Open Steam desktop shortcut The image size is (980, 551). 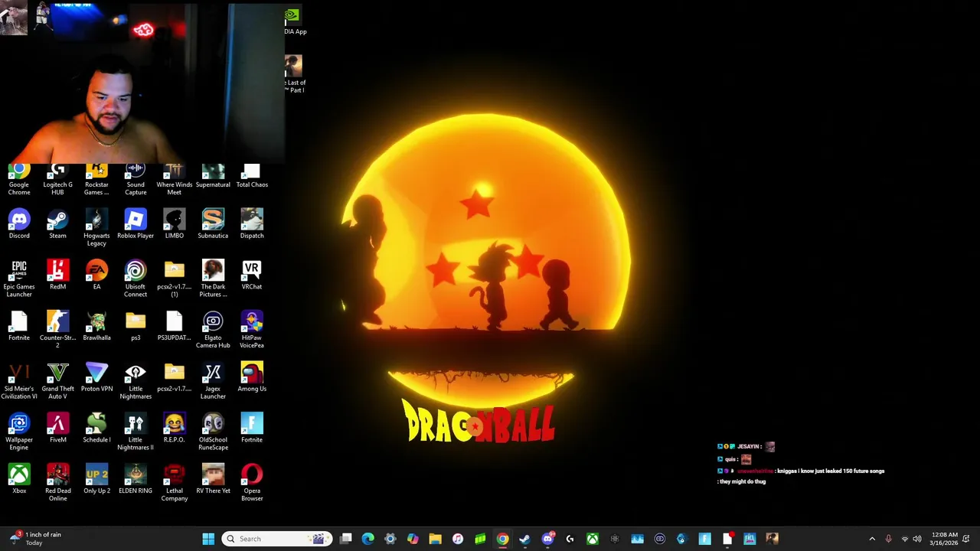pos(57,224)
